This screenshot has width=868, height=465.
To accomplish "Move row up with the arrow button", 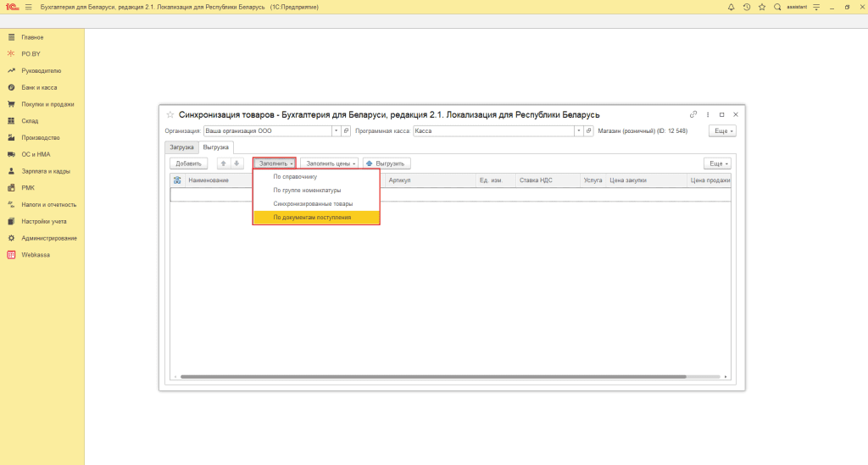I will coord(224,163).
